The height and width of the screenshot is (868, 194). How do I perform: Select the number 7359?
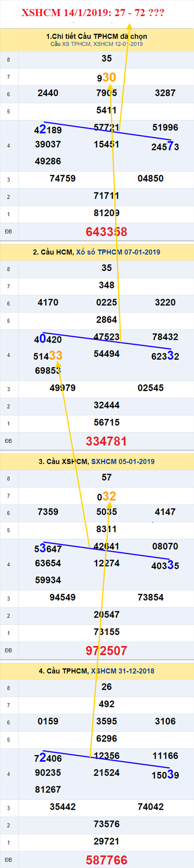click(x=48, y=512)
